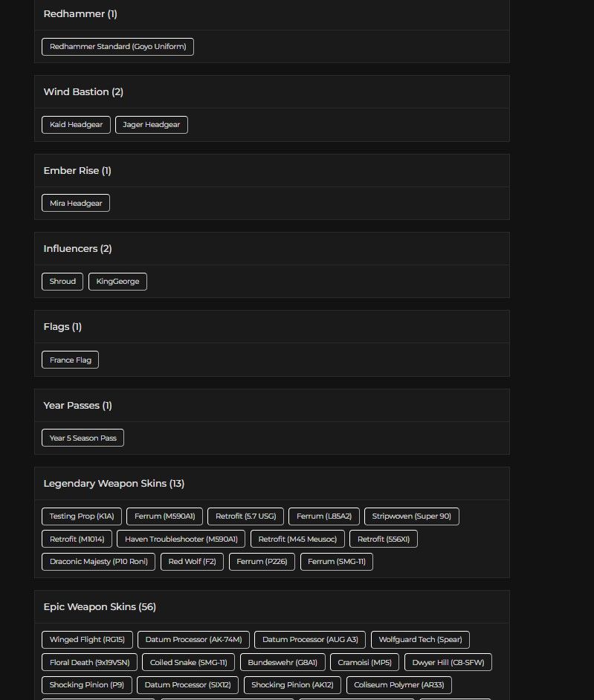Select Winged Flight (RG15) skin tag
The image size is (594, 700).
[87, 640]
